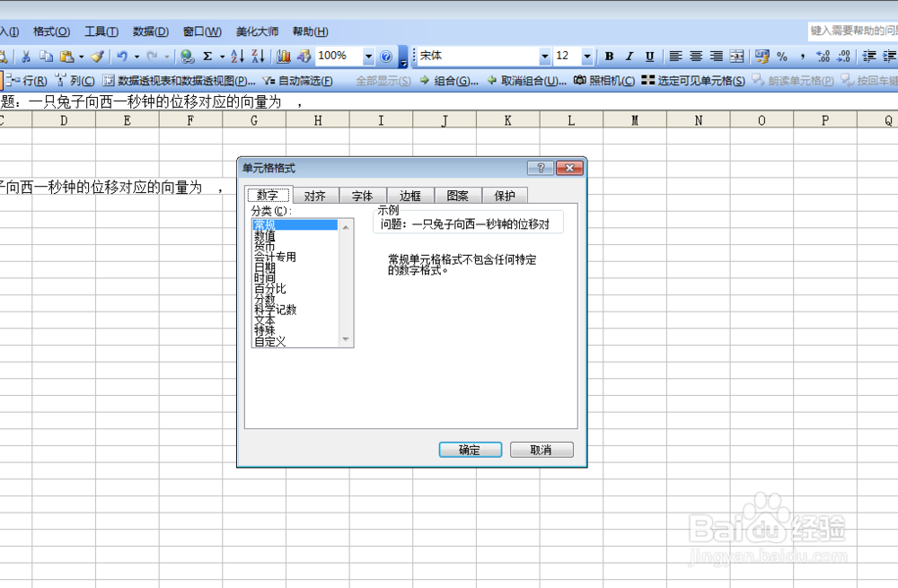Switch to the 边框 tab
Viewport: 898px width, 588px height.
[410, 196]
